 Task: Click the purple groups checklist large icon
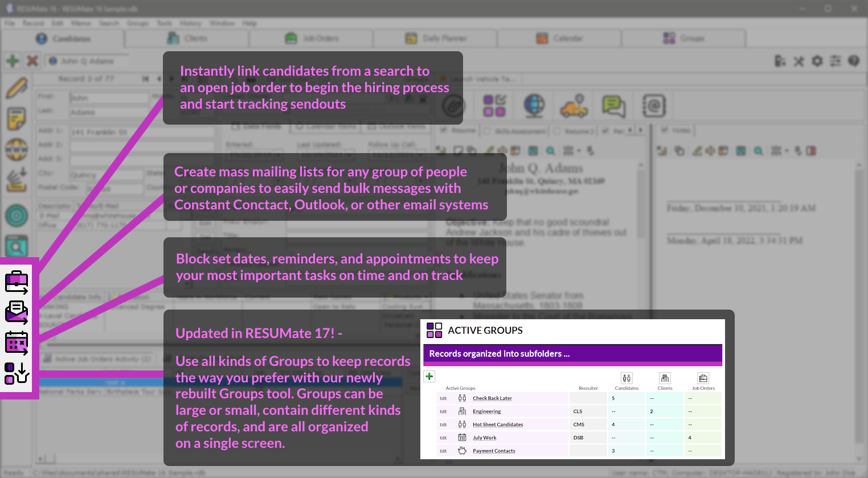pyautogui.click(x=494, y=106)
